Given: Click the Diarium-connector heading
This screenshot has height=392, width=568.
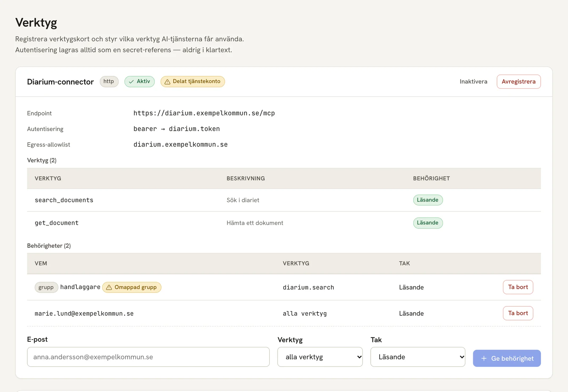Looking at the screenshot, I should [60, 82].
